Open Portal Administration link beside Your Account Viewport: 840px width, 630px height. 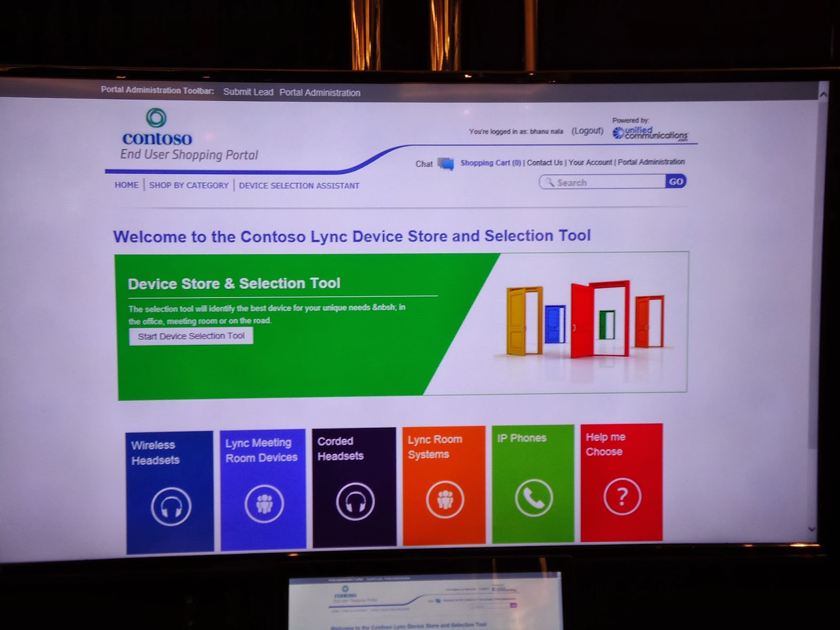click(651, 162)
